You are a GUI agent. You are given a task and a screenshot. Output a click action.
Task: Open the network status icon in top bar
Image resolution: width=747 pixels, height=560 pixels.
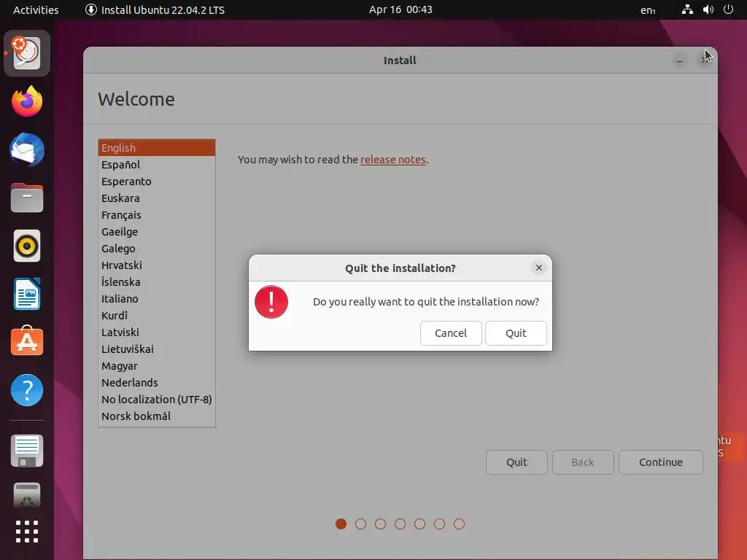[x=687, y=9]
